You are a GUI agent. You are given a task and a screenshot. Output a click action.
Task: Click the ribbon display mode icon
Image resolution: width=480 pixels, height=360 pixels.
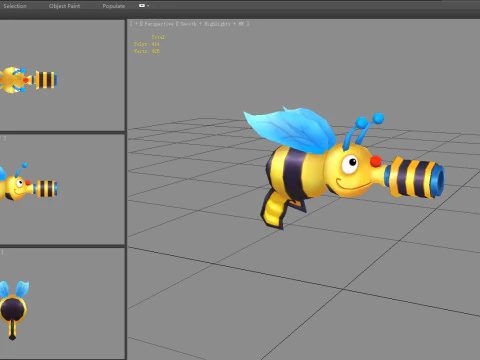(x=142, y=6)
